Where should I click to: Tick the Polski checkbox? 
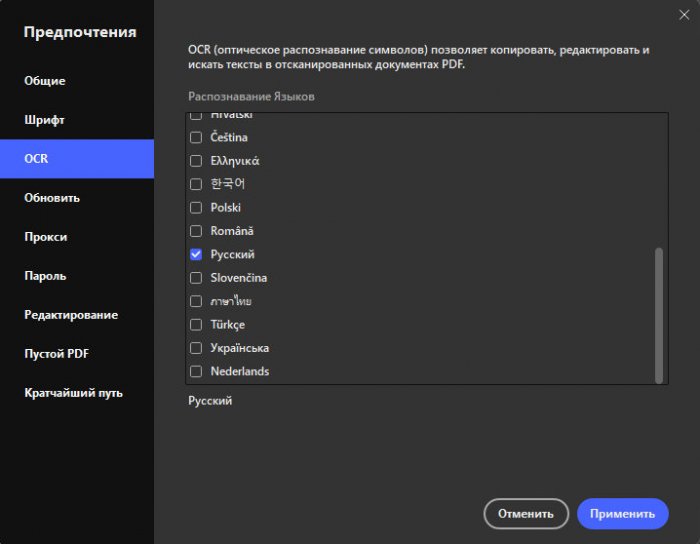coord(196,208)
